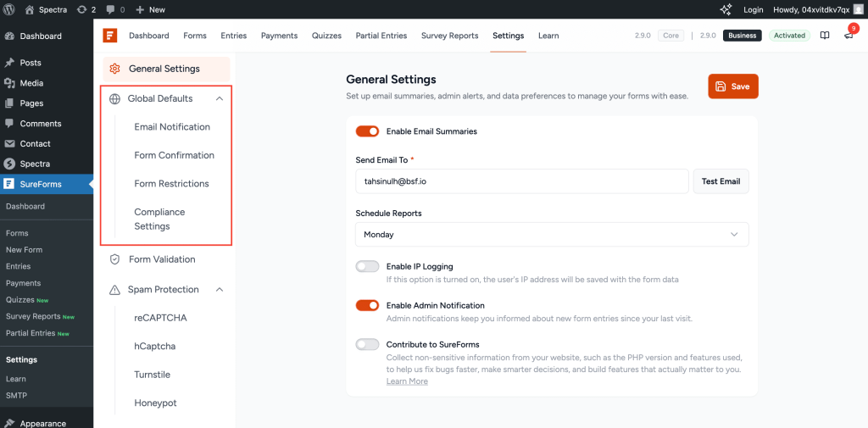Open Form Confirmation settings
The image size is (868, 428).
(175, 155)
